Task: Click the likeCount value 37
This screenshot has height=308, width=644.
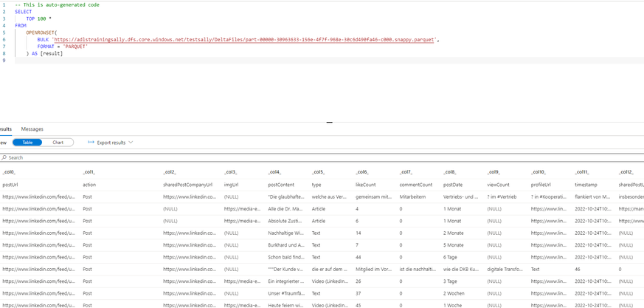Action: (358, 294)
